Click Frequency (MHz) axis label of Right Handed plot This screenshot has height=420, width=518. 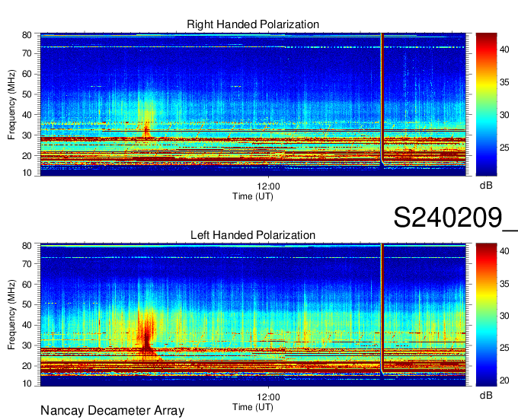tap(11, 104)
